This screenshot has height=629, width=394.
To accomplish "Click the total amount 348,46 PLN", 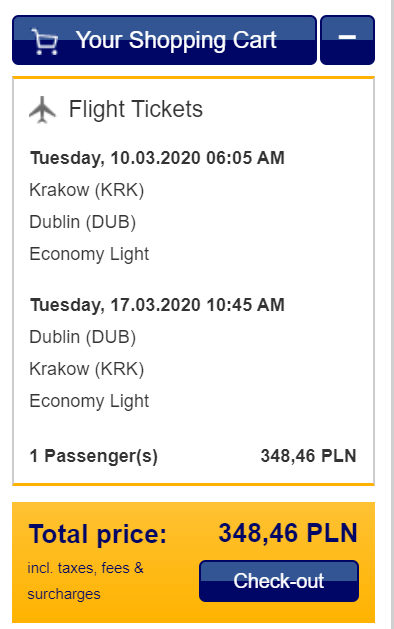I will coord(288,533).
